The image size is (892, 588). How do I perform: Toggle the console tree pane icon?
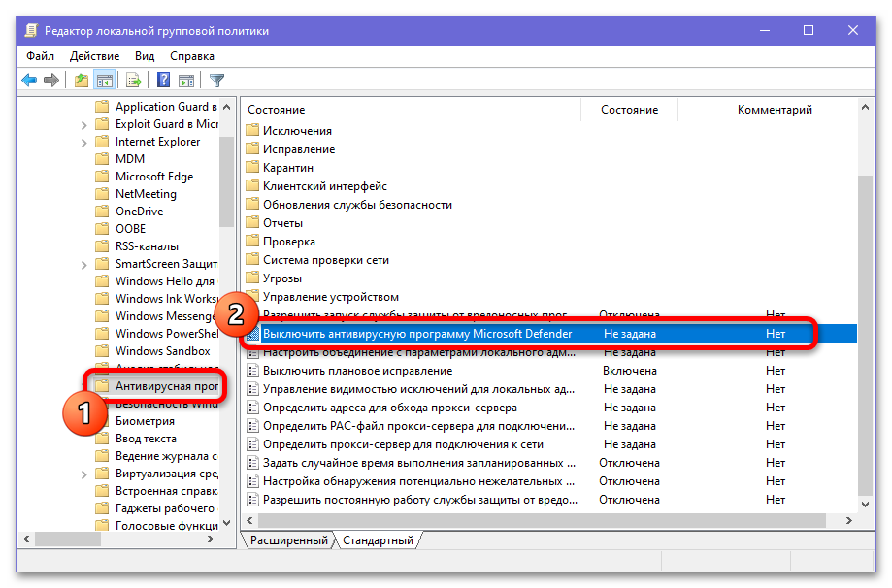pyautogui.click(x=105, y=81)
